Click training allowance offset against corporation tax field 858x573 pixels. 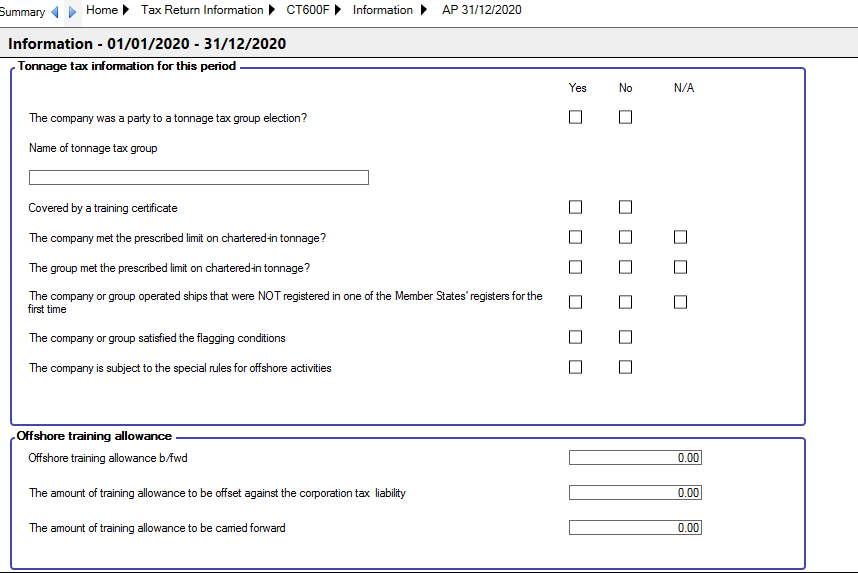[x=635, y=493]
